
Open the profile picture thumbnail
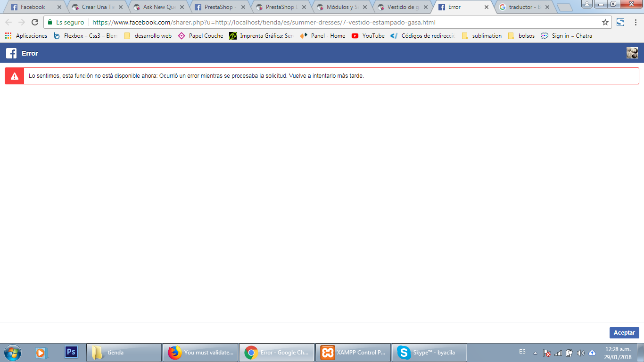point(632,53)
